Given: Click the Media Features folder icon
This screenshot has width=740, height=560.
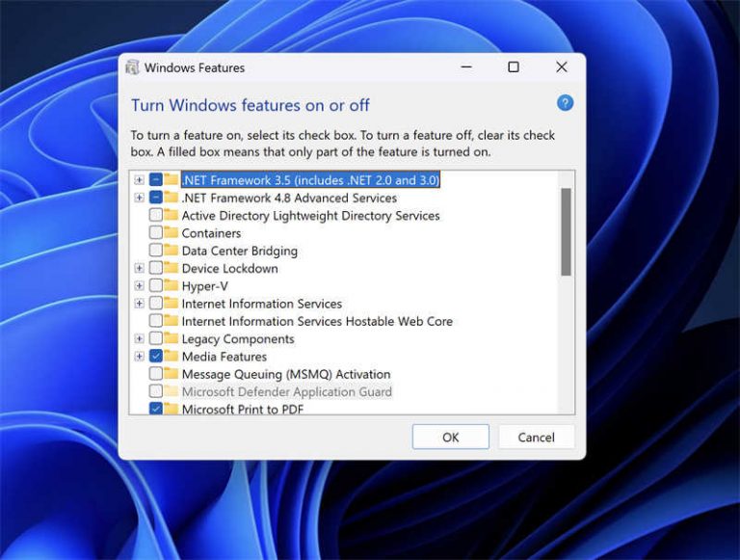Looking at the screenshot, I should pyautogui.click(x=171, y=356).
